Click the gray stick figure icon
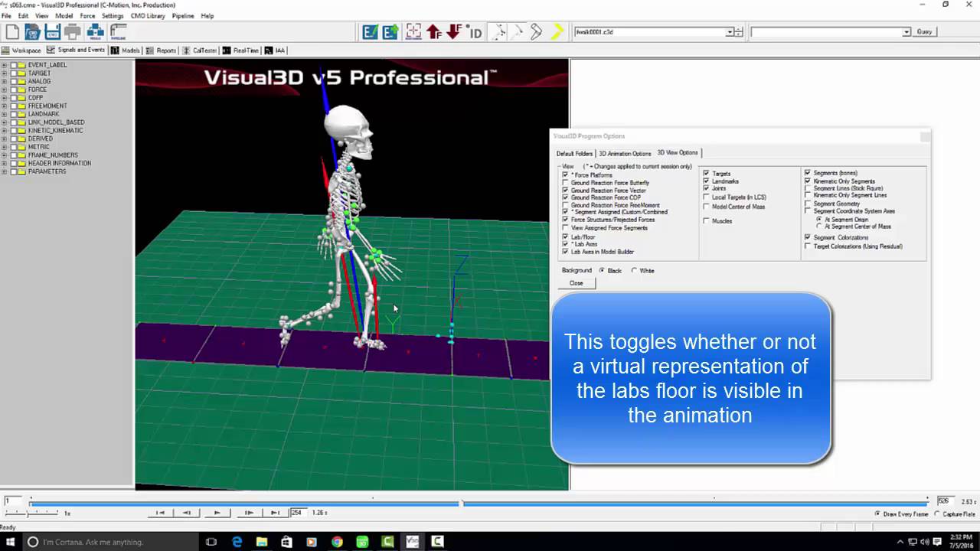 pos(498,31)
